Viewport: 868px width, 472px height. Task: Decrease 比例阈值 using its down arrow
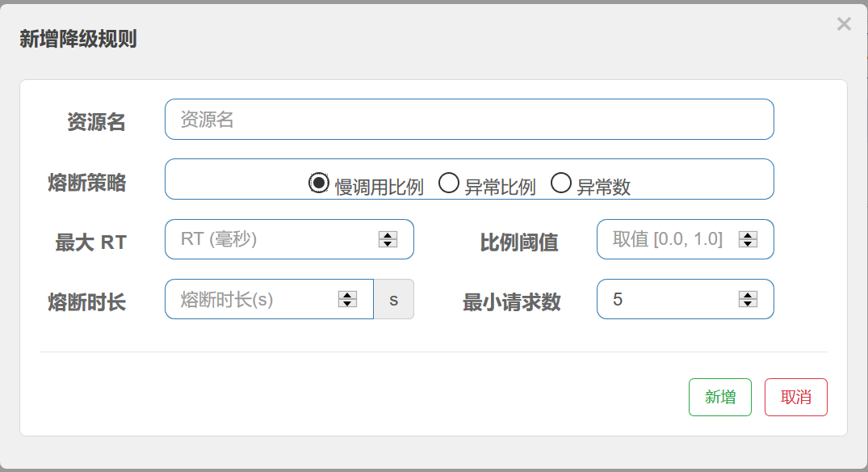(748, 244)
